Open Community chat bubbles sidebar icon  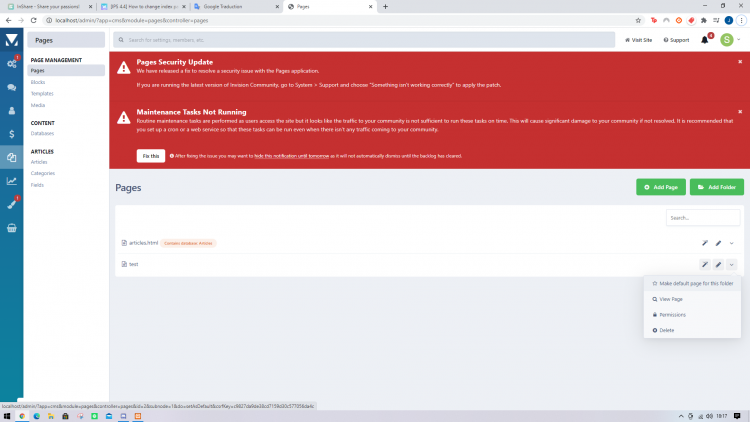tap(11, 87)
